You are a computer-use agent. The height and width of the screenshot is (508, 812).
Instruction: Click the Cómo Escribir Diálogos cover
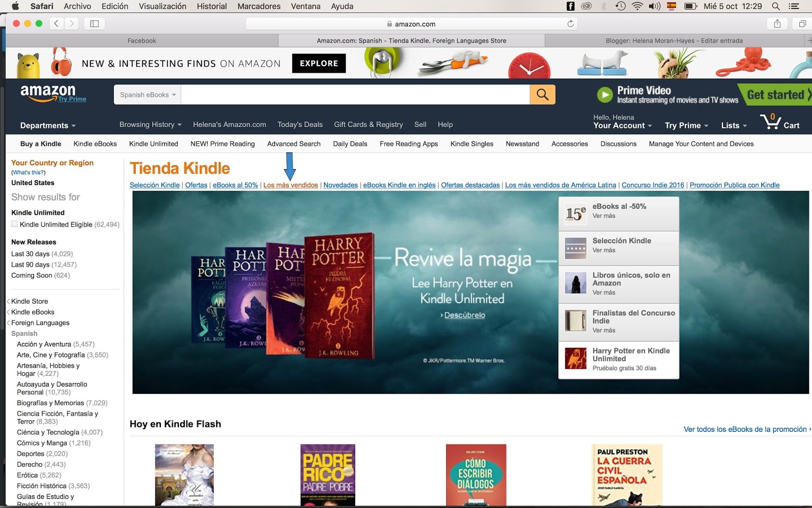tap(476, 475)
